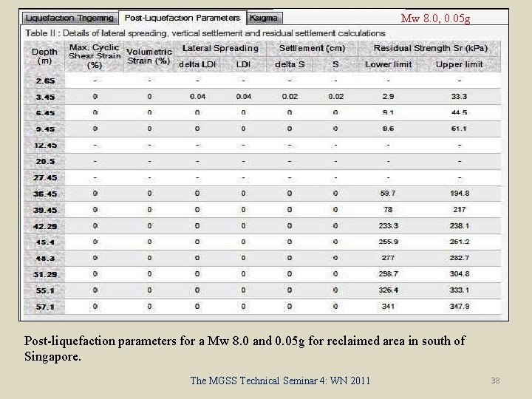Select the depth 36.45 row
Viewport: 532px width, 399px height.
262,194
